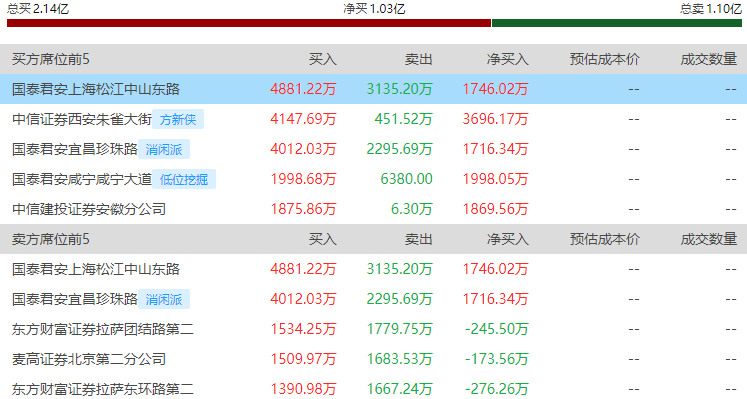Select highlighted row 国泰君安上海松江中山东路
The height and width of the screenshot is (399, 747).
pos(374,89)
